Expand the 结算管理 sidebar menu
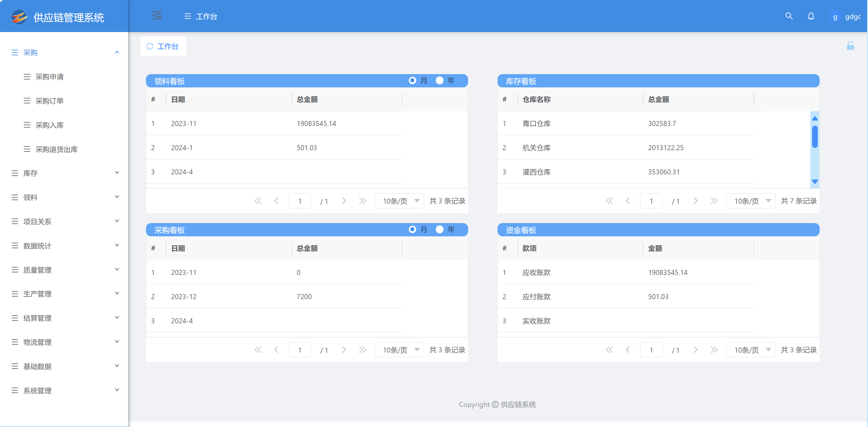 (64, 318)
